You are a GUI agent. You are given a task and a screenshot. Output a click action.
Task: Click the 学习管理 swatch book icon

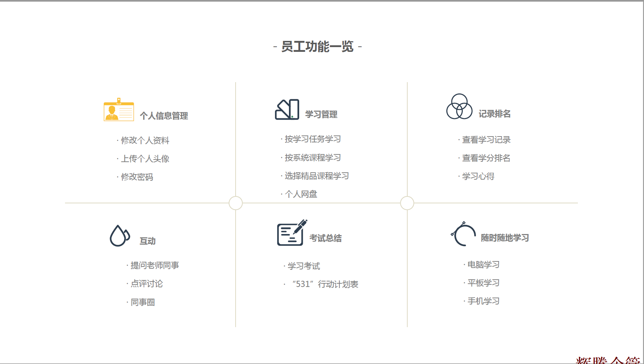(x=287, y=110)
